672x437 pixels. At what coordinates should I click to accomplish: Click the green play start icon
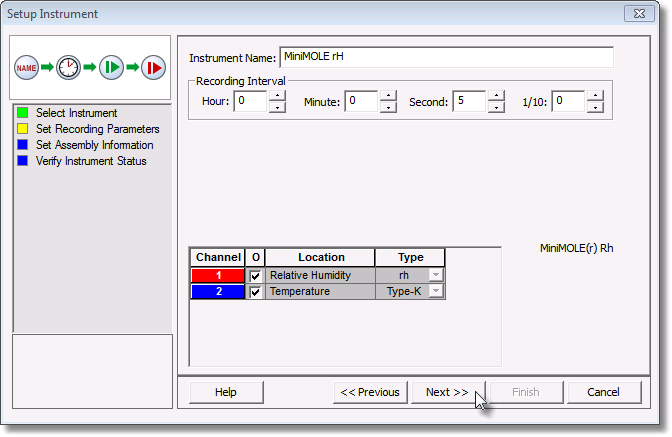[x=111, y=68]
